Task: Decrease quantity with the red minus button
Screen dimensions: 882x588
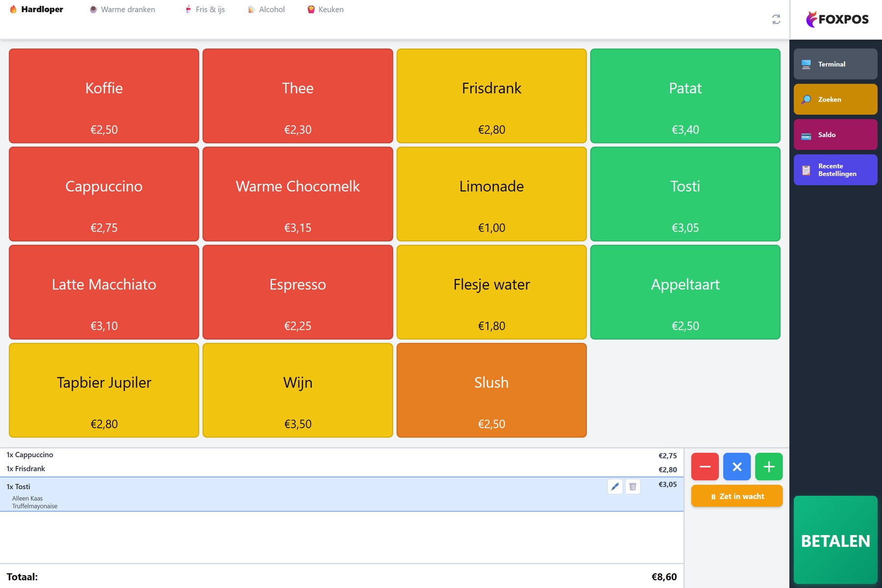Action: pos(705,466)
